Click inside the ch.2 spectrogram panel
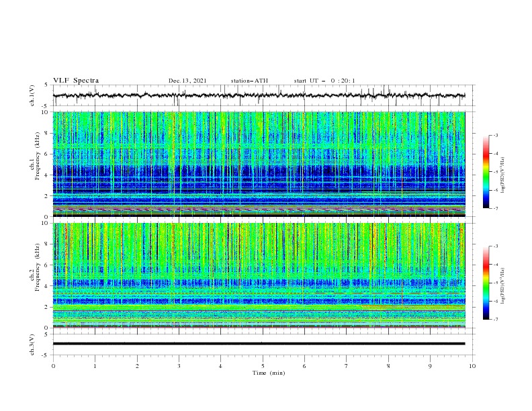Viewport: 532px width, 411px height. click(x=259, y=275)
